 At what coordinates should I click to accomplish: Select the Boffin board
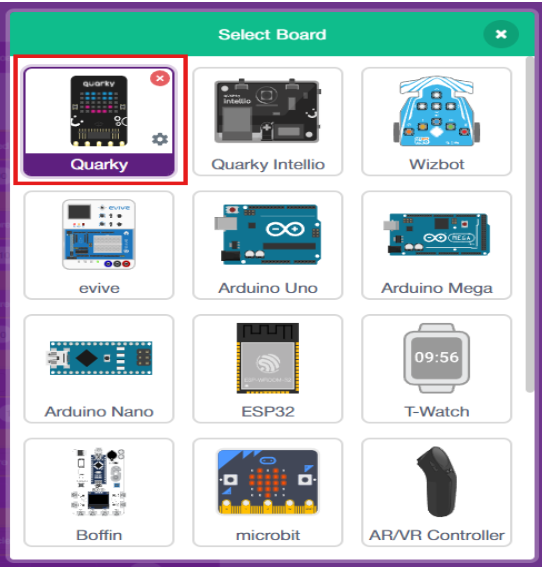click(99, 493)
